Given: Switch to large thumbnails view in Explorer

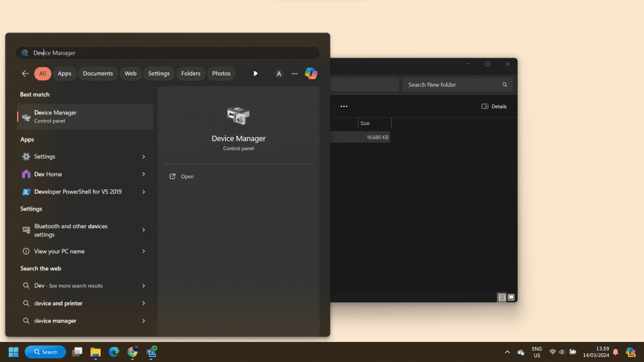Looking at the screenshot, I should [511, 297].
